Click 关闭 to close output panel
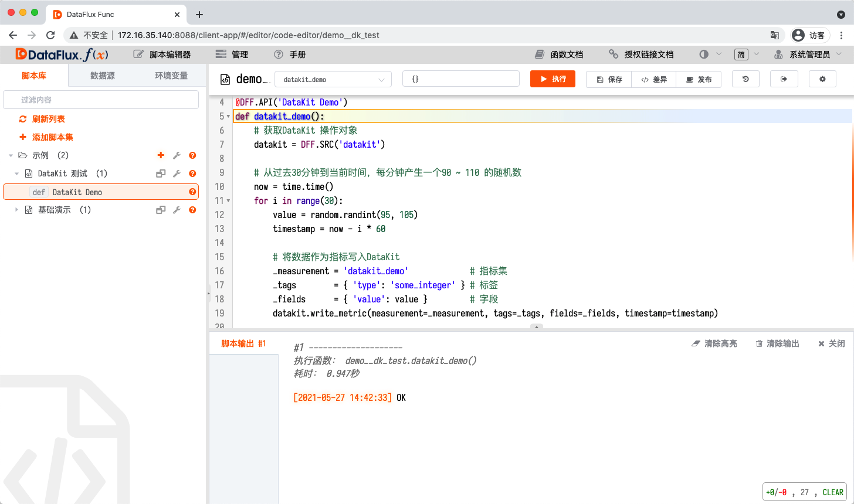 832,343
